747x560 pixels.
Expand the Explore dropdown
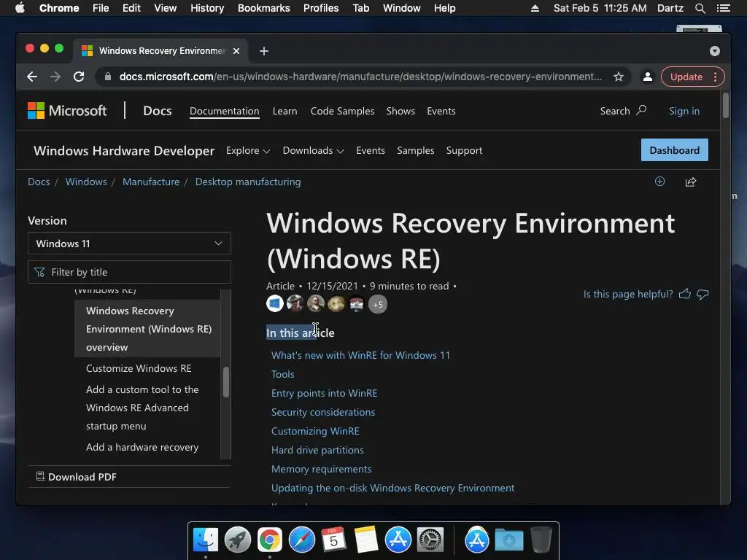click(248, 150)
